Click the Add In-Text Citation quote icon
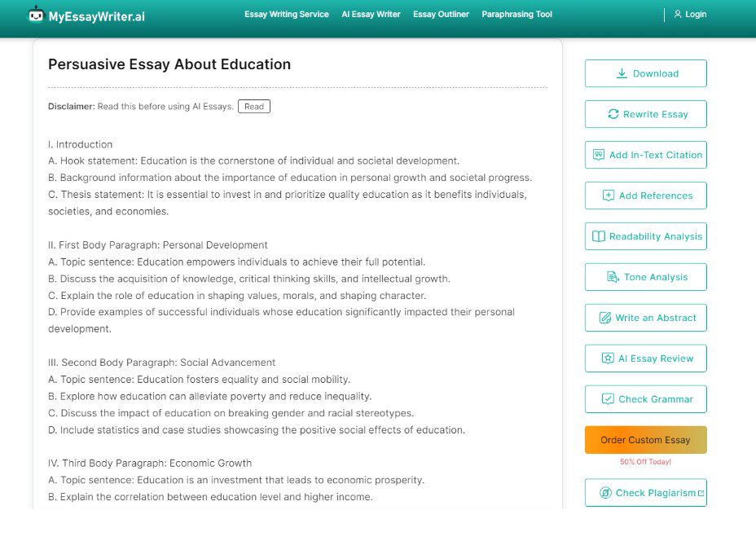Image resolution: width=756 pixels, height=541 pixels. 599,155
